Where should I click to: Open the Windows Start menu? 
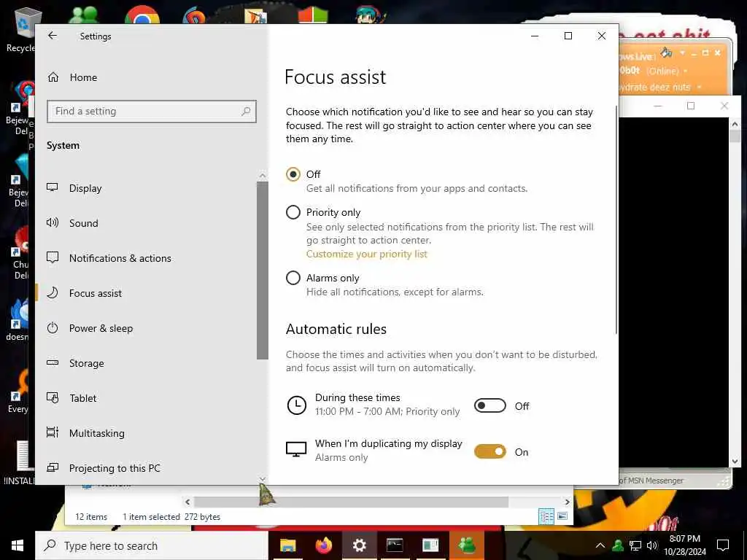coord(18,545)
